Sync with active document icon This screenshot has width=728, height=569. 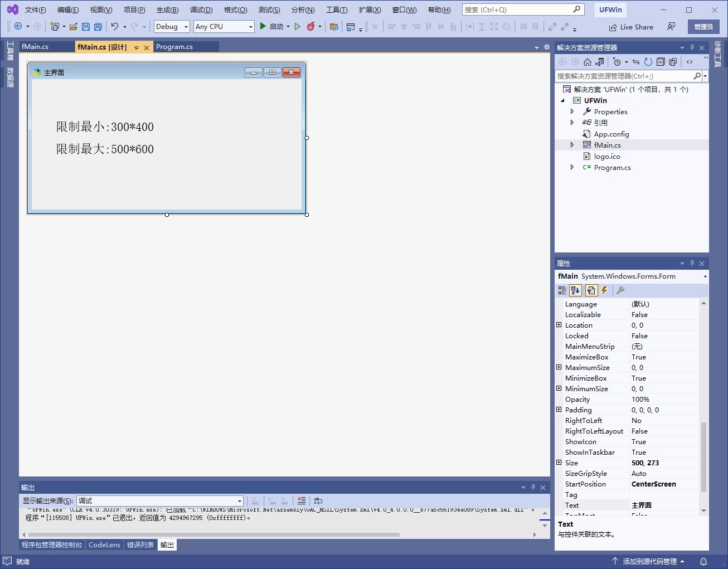pyautogui.click(x=636, y=62)
